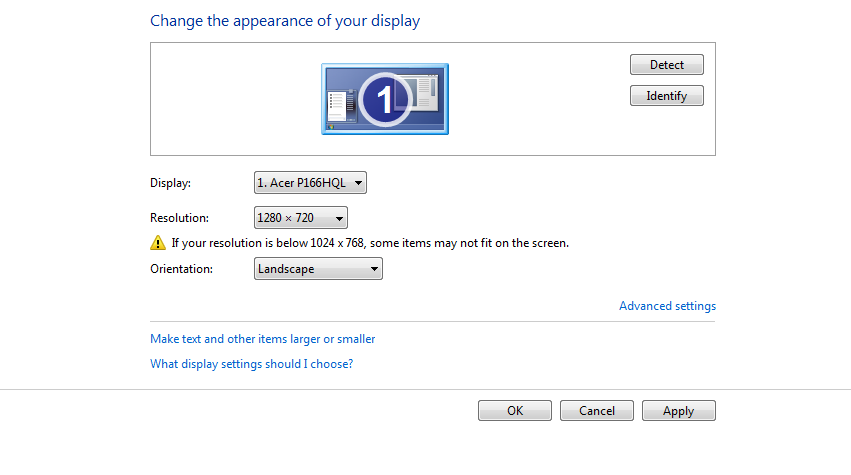Click the Detect button
Screen dimensions: 851x475
666,65
